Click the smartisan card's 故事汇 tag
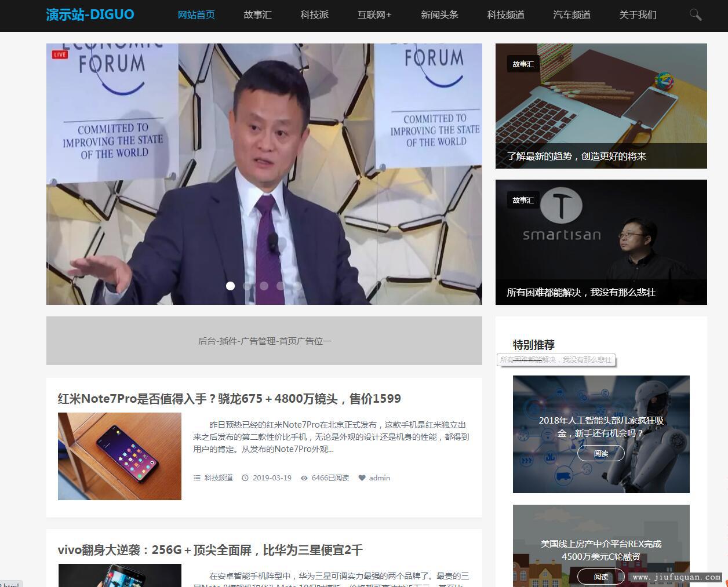 pyautogui.click(x=523, y=200)
